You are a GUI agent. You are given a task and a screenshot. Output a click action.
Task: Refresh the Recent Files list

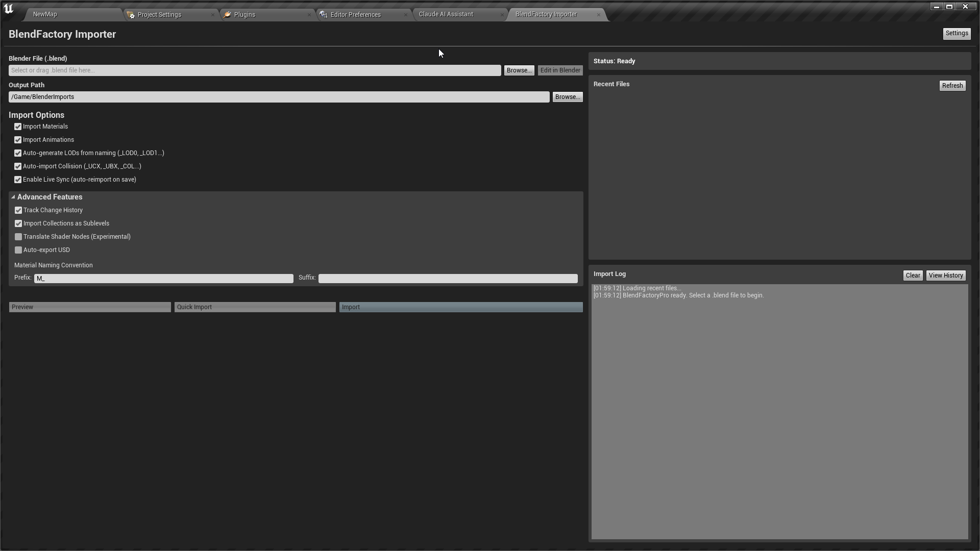[x=952, y=86]
